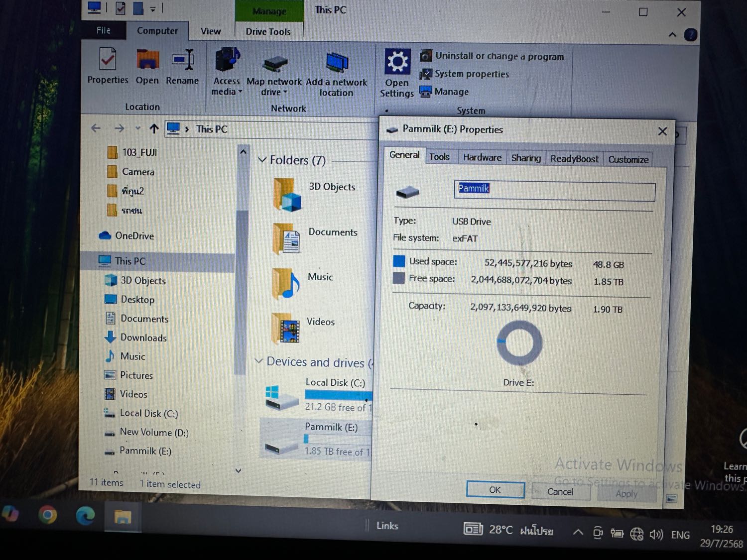
Task: Collapse the Folders (7) group
Action: (262, 160)
